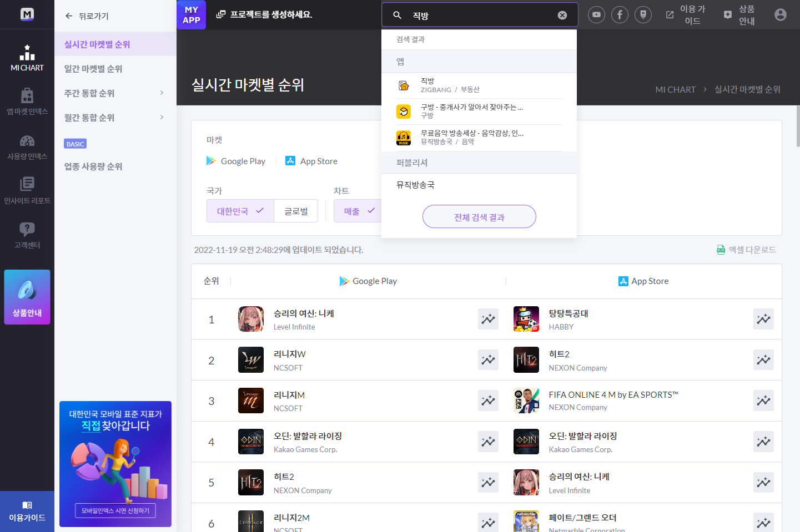
Task: Open the MI CHART sidebar section
Action: coord(27,58)
